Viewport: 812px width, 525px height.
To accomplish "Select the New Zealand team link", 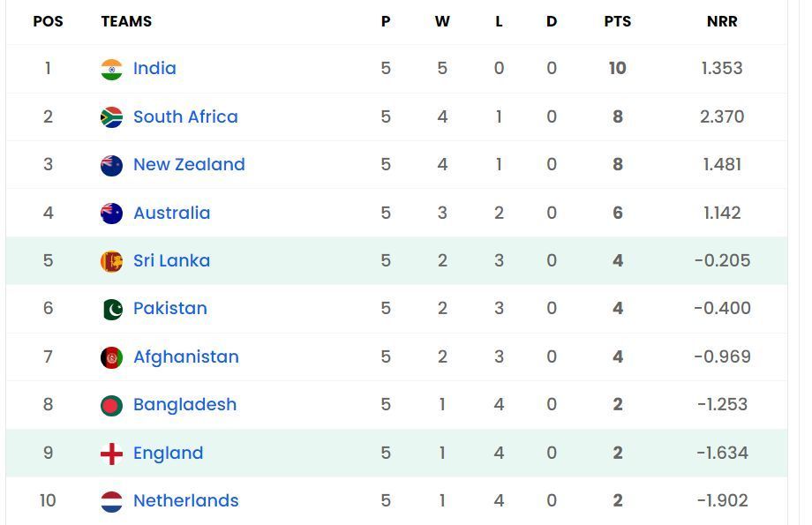I will coord(189,164).
